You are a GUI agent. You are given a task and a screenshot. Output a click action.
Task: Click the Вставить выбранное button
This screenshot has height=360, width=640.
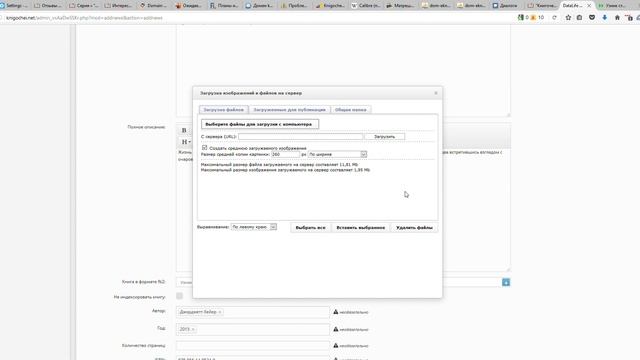[x=360, y=228]
